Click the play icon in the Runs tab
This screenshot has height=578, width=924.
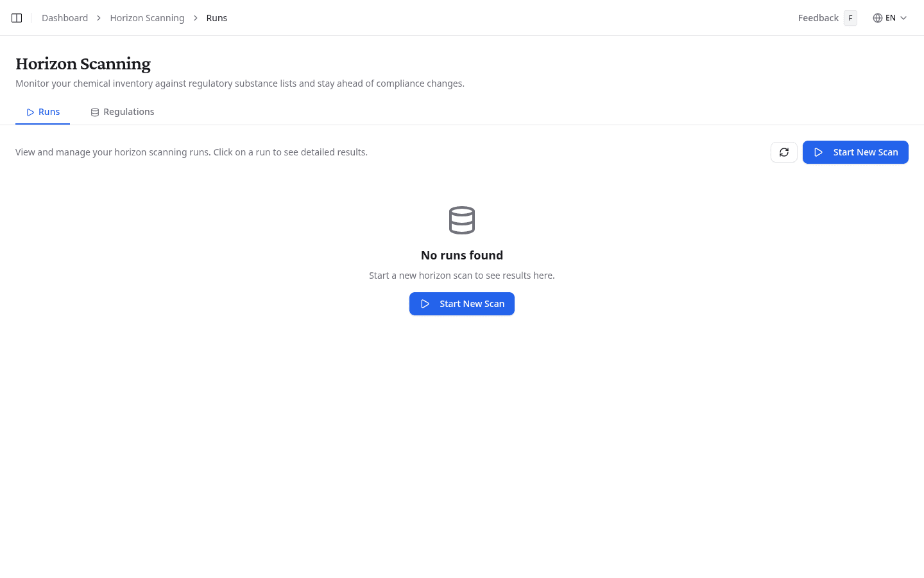(x=30, y=112)
